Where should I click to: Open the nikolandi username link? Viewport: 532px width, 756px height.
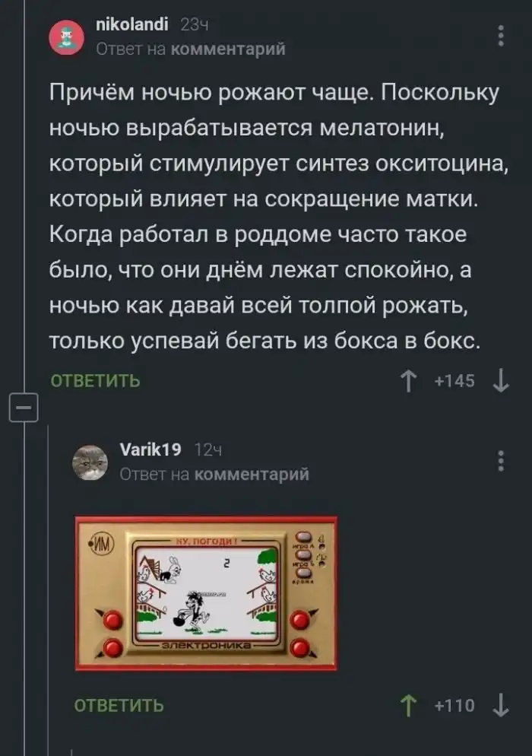click(x=132, y=24)
